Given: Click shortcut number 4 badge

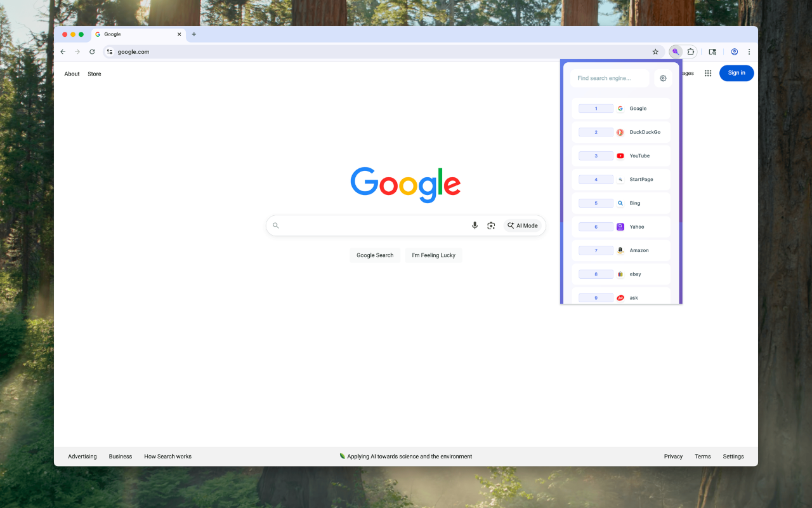Looking at the screenshot, I should [x=596, y=180].
